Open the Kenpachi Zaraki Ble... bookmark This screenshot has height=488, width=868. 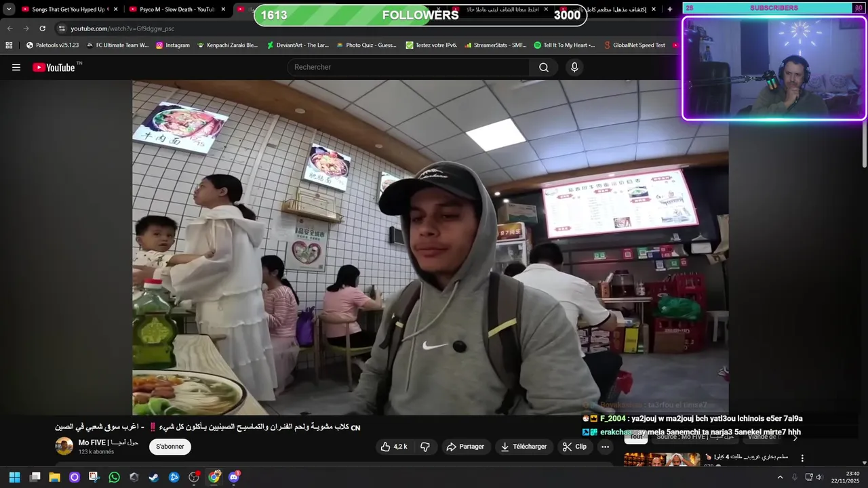[227, 45]
